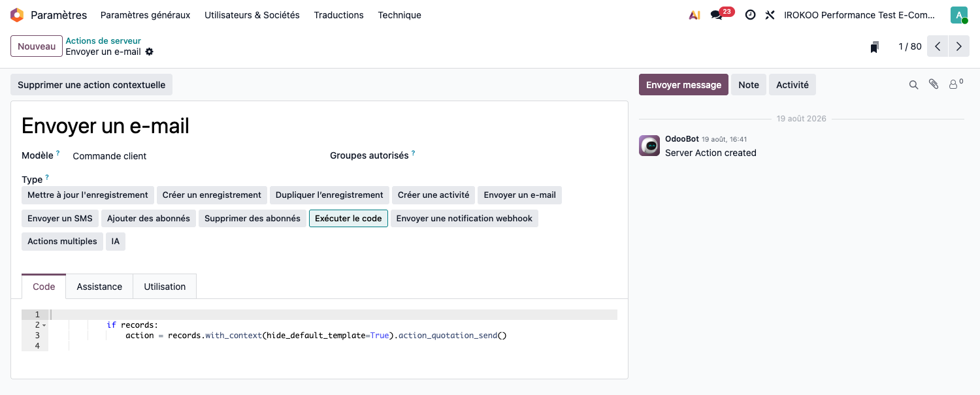Open the Paramètres généraux menu

point(146,15)
